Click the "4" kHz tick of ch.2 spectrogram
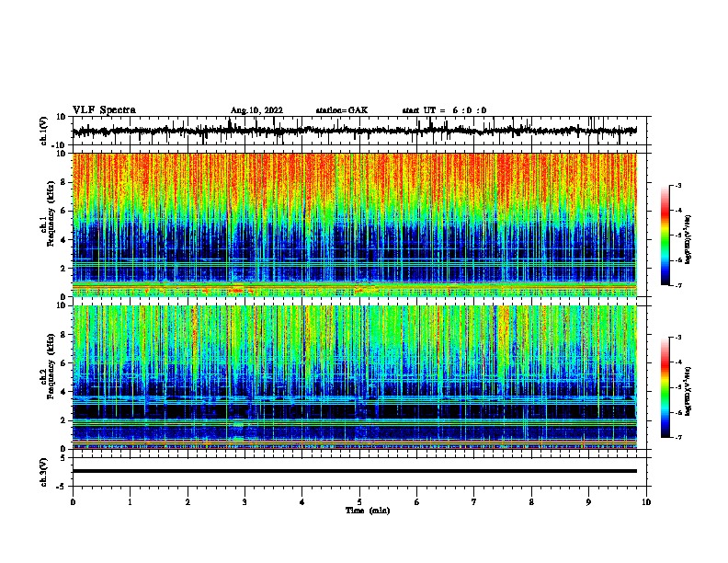Screen dimensions: 728x563 coord(63,392)
